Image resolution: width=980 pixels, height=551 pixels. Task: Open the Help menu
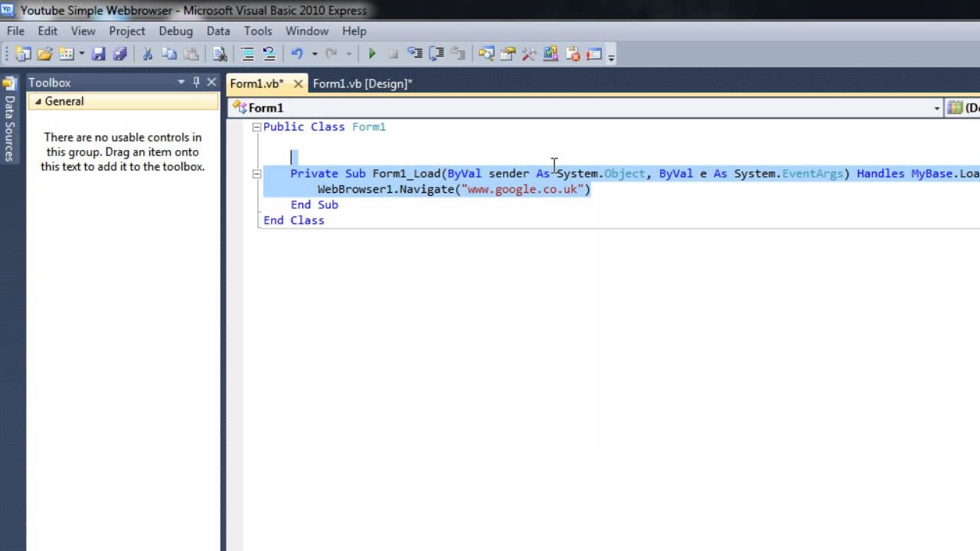point(354,31)
